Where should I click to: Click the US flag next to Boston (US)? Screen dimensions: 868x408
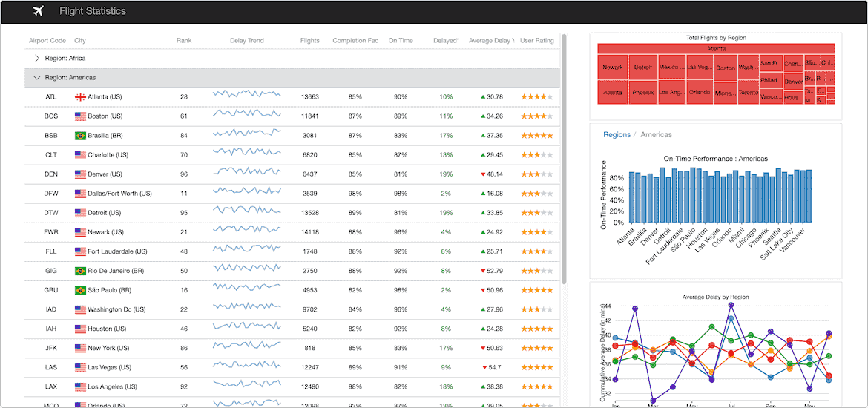pyautogui.click(x=80, y=116)
